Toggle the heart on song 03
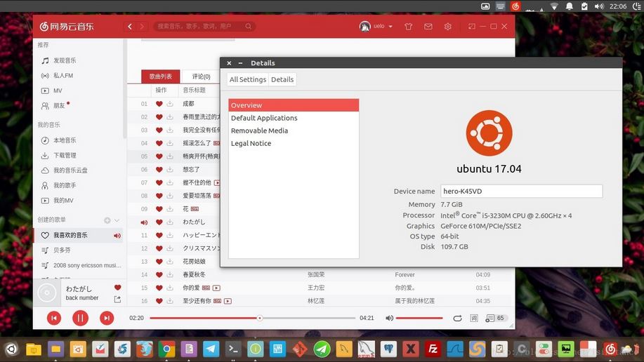Image resolution: width=644 pixels, height=362 pixels. coord(159,130)
